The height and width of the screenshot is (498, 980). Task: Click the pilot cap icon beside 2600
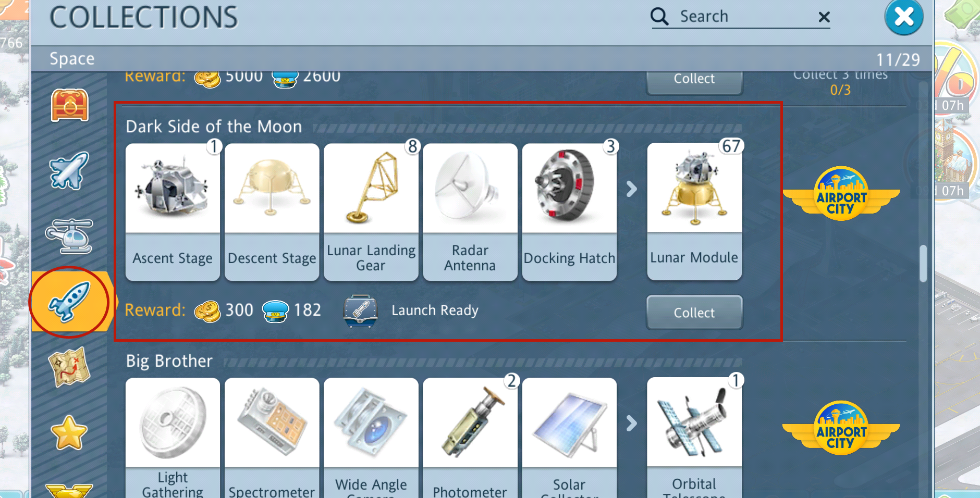click(285, 79)
